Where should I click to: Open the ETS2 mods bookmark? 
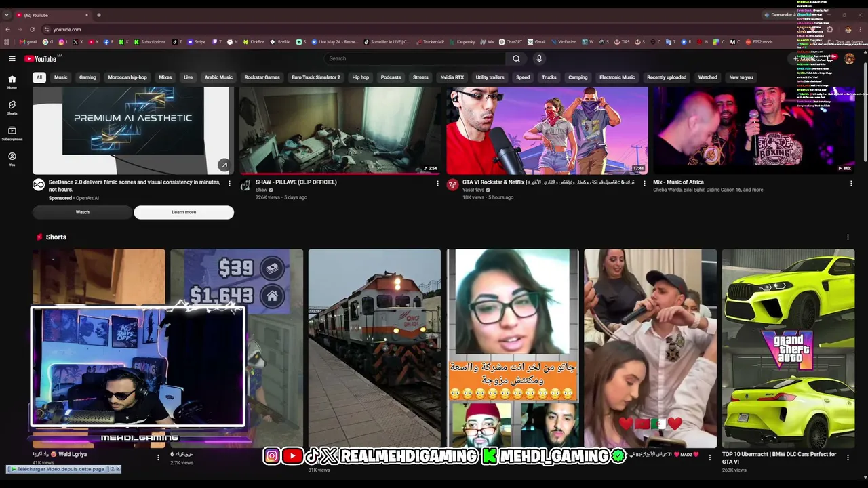(759, 42)
